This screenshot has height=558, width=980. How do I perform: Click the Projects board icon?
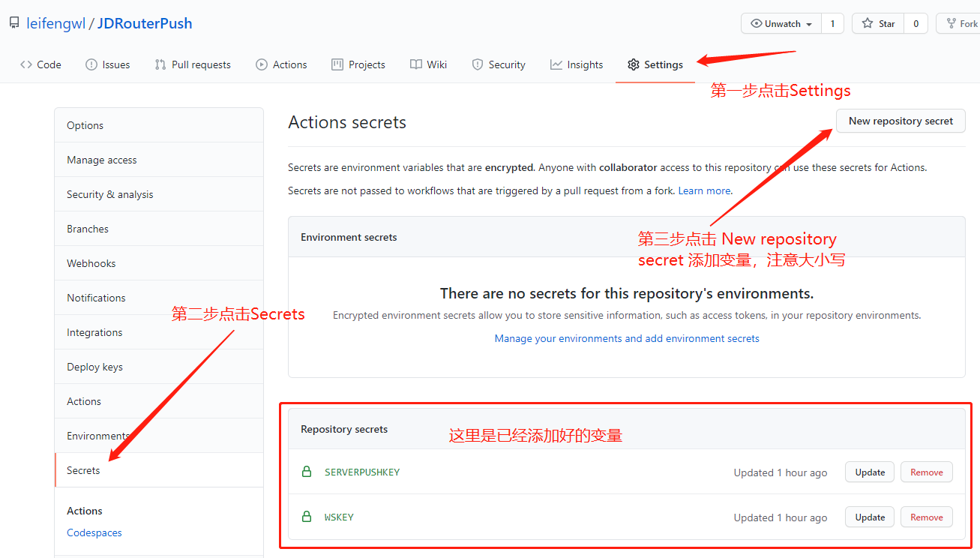337,64
